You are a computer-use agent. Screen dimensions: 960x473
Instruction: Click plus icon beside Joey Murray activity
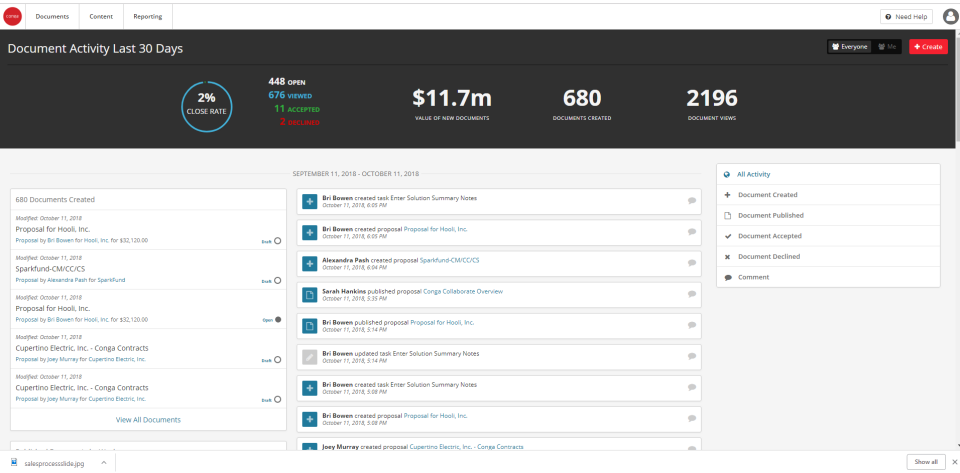[x=310, y=449]
